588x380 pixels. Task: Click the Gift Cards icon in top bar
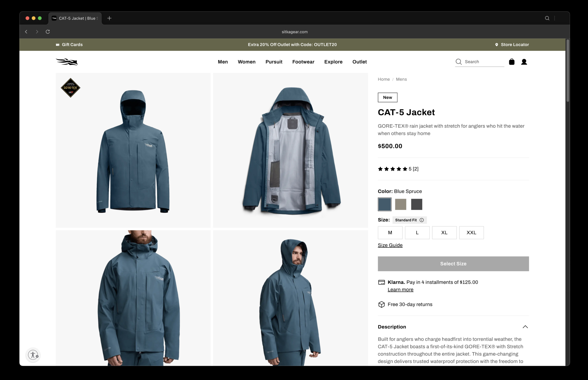click(57, 45)
